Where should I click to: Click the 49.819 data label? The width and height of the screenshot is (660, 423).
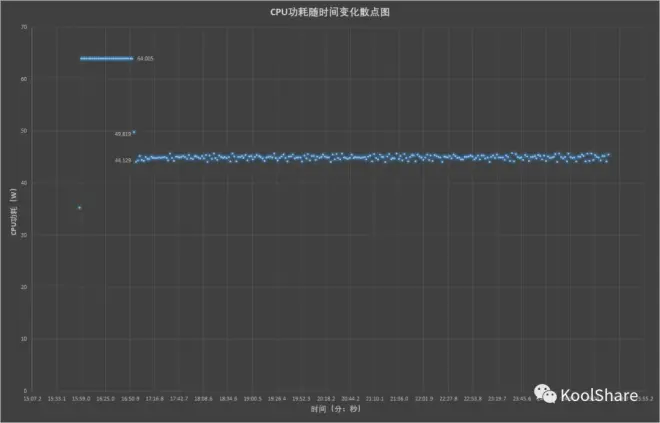pyautogui.click(x=123, y=134)
